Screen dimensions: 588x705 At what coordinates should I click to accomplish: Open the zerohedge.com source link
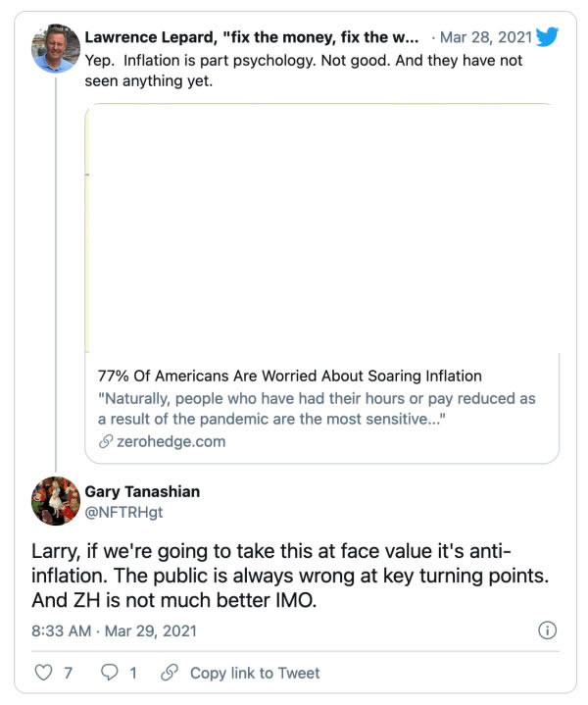[x=171, y=441]
